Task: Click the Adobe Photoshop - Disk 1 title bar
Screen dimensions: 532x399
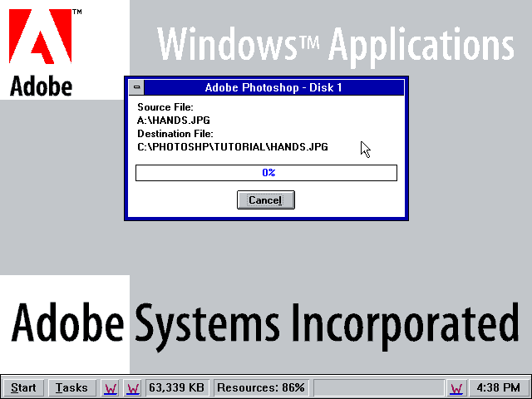Action: pyautogui.click(x=273, y=87)
